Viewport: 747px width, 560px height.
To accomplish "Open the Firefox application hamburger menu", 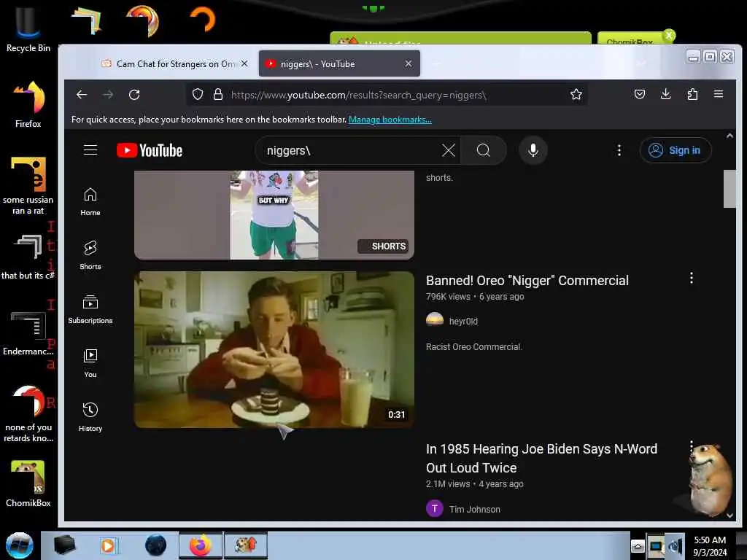I will 719,94.
